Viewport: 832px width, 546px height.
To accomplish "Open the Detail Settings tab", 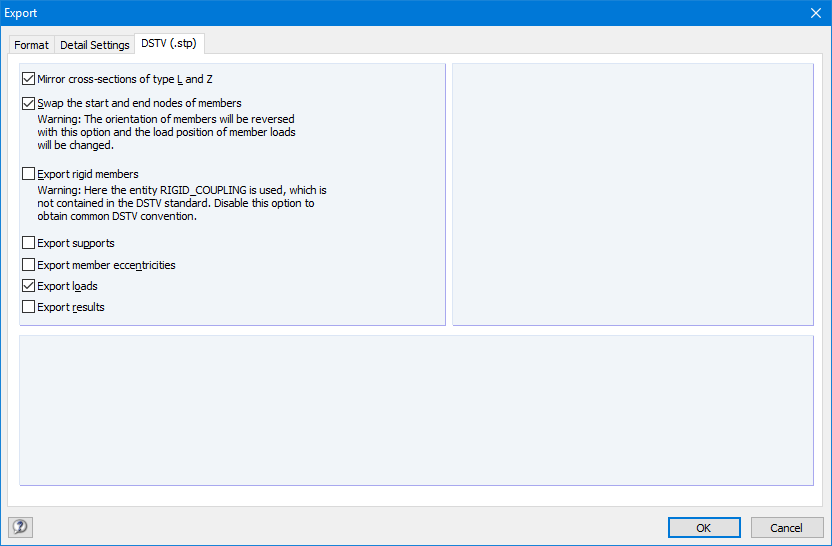I will point(94,45).
